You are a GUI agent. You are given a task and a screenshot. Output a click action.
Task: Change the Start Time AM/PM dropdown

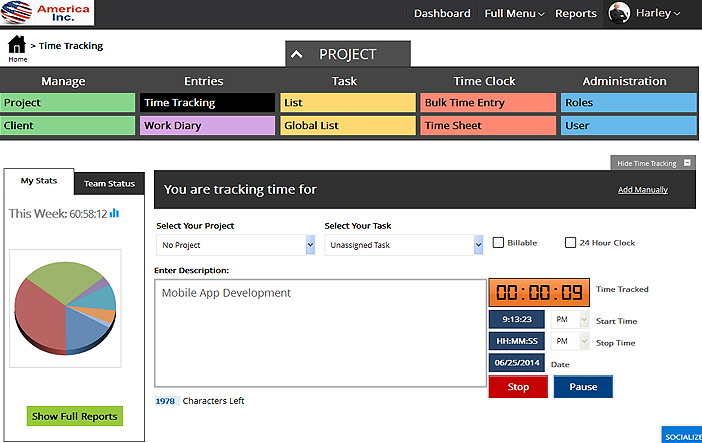(569, 320)
